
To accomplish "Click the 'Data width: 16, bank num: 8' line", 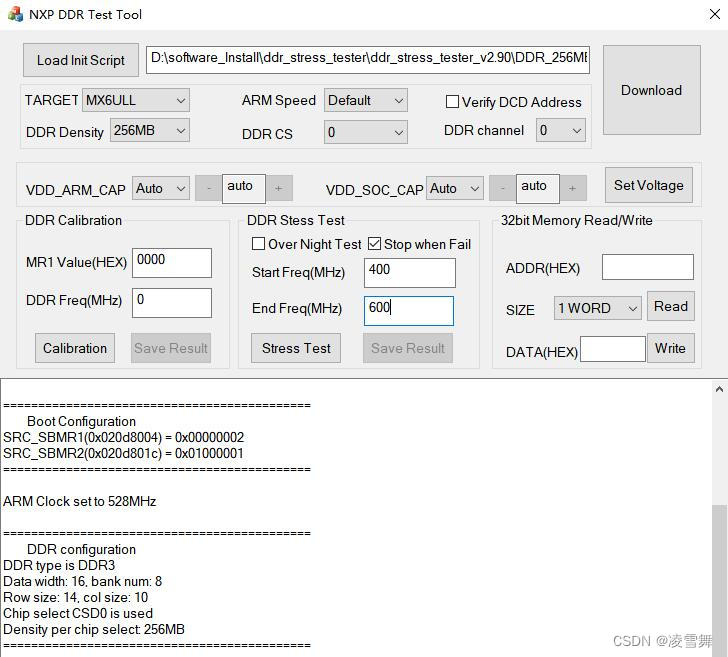I will (x=82, y=581).
